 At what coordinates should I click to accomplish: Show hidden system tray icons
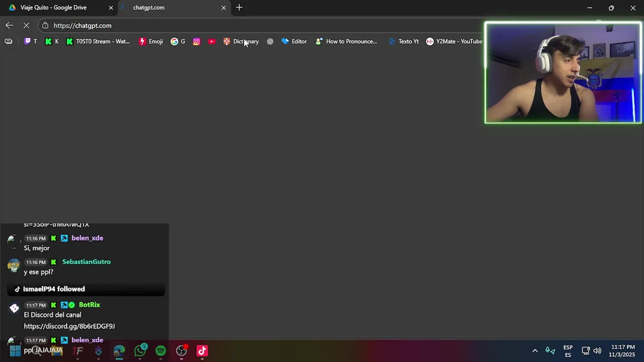coord(535,351)
